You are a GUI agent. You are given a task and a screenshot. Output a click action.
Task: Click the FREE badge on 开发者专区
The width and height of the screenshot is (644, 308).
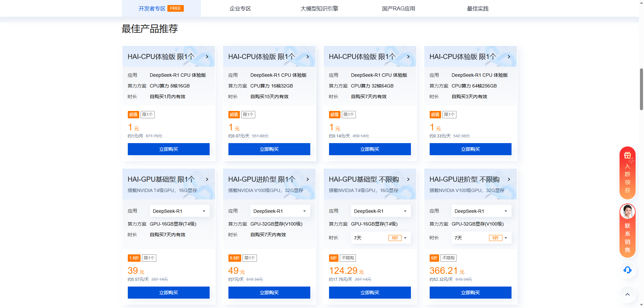pos(175,8)
